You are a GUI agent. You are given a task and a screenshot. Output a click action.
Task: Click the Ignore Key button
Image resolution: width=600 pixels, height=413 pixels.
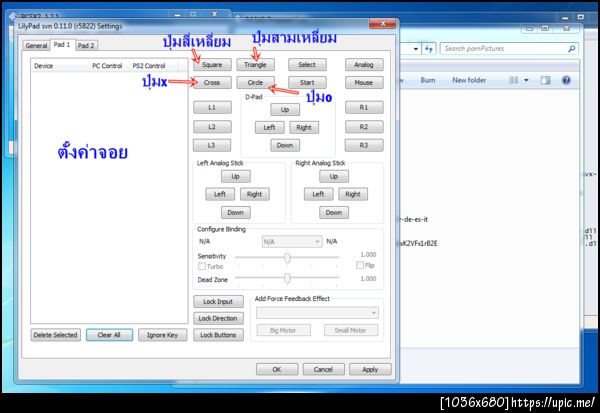(x=163, y=335)
